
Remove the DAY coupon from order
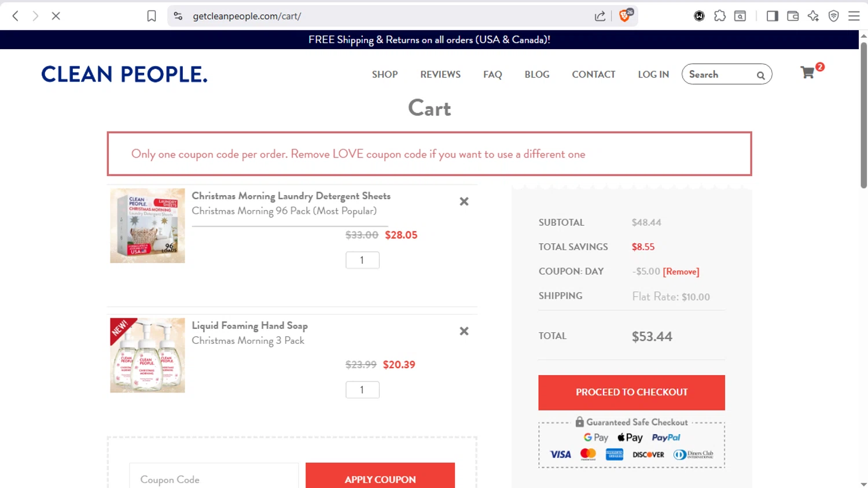[x=681, y=271]
